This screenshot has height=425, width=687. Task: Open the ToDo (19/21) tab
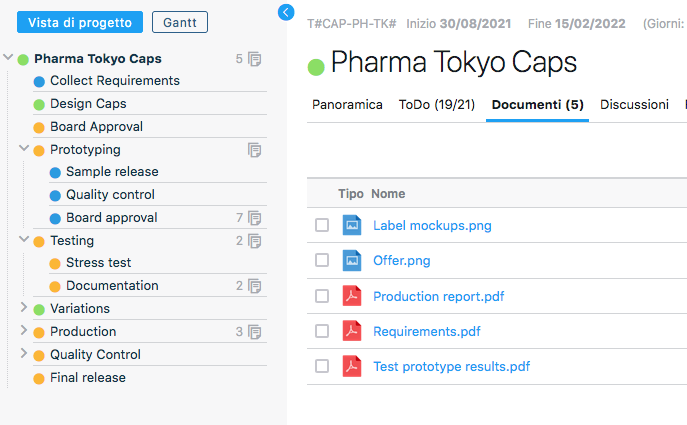point(436,104)
